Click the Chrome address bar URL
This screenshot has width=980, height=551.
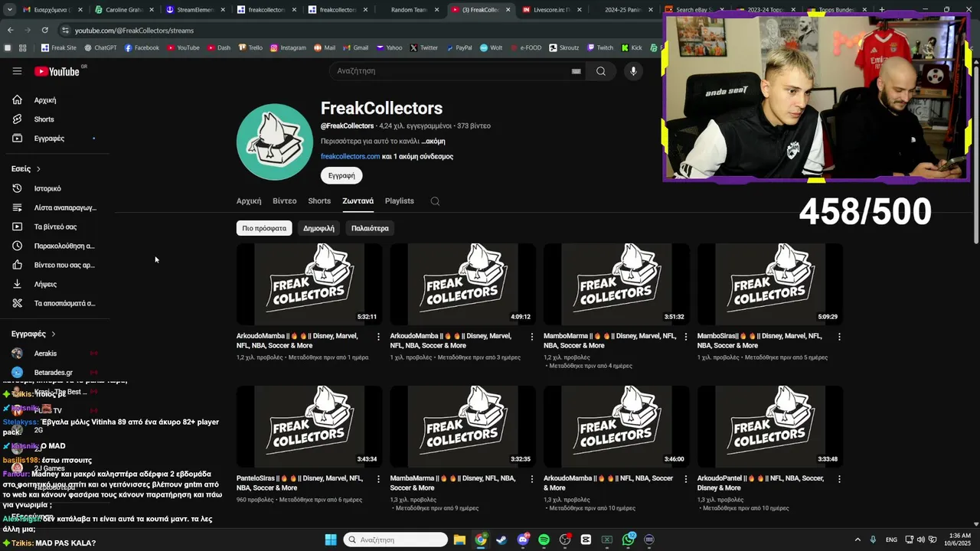(134, 31)
